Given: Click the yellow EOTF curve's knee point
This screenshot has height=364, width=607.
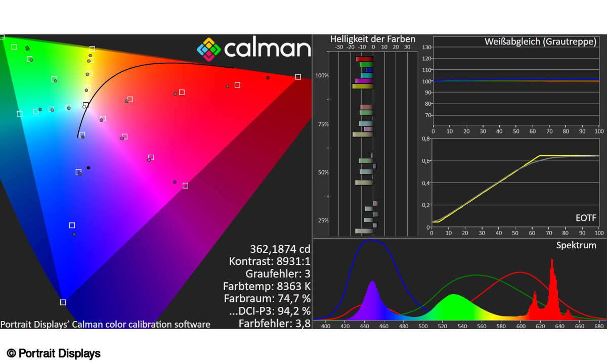Looking at the screenshot, I should click(539, 156).
